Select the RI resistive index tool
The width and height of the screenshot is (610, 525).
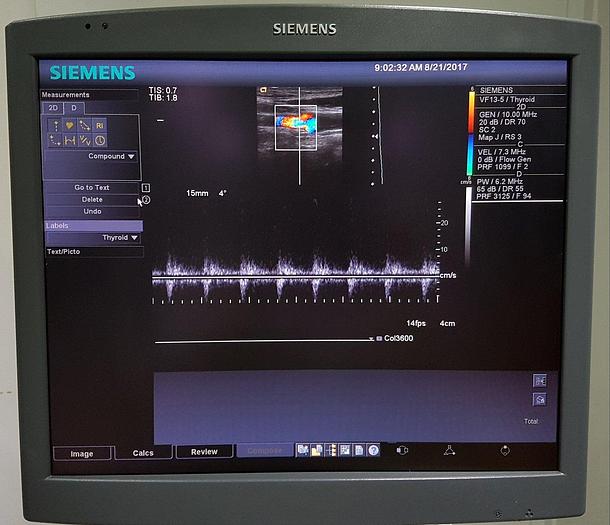[x=100, y=125]
